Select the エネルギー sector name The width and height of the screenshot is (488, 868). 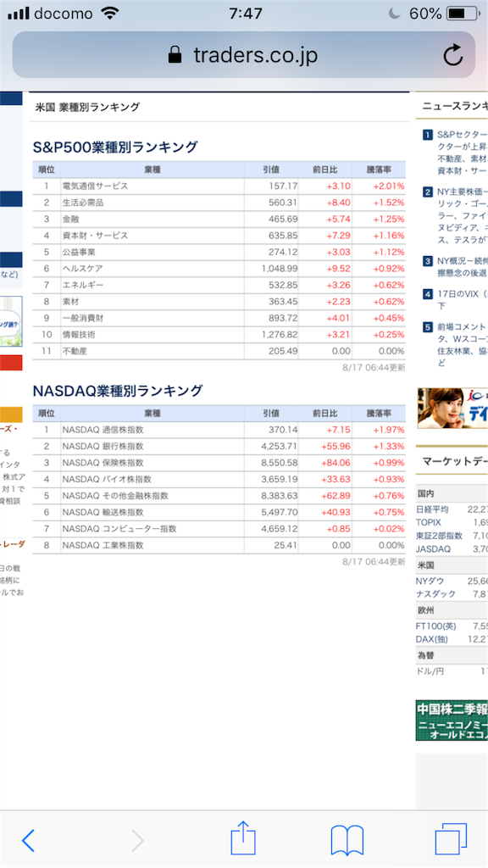click(83, 285)
